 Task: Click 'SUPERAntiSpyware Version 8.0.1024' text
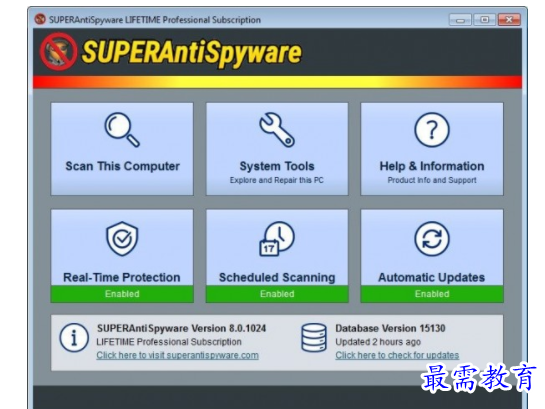tap(181, 328)
